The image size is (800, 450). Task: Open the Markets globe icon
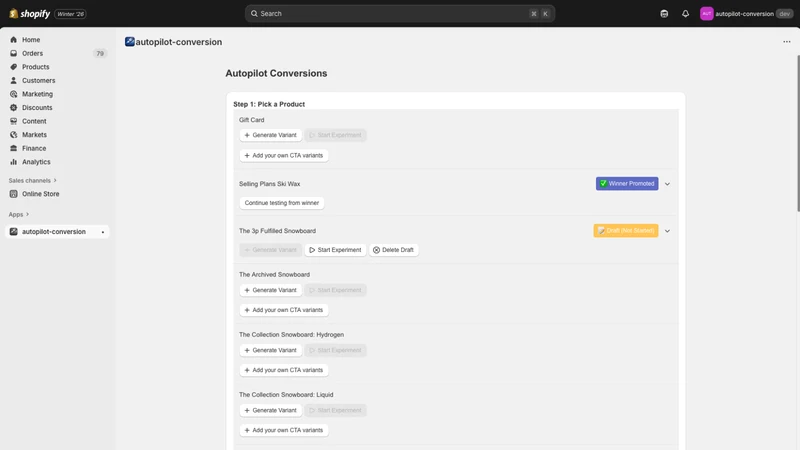[14, 135]
